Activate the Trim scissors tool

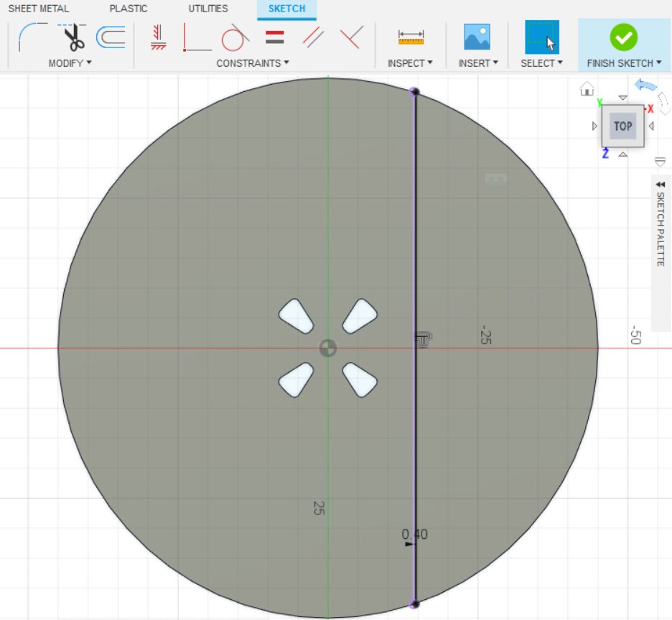pyautogui.click(x=72, y=37)
